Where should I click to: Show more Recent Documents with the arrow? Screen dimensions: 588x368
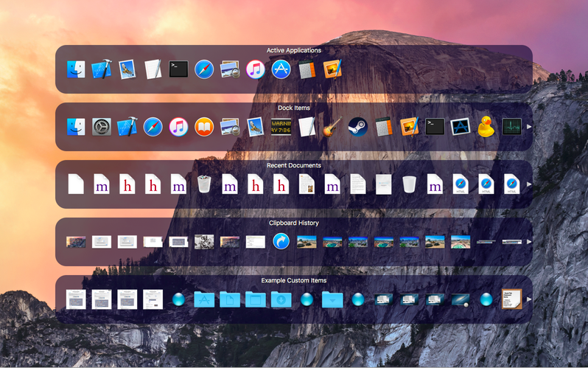(529, 184)
